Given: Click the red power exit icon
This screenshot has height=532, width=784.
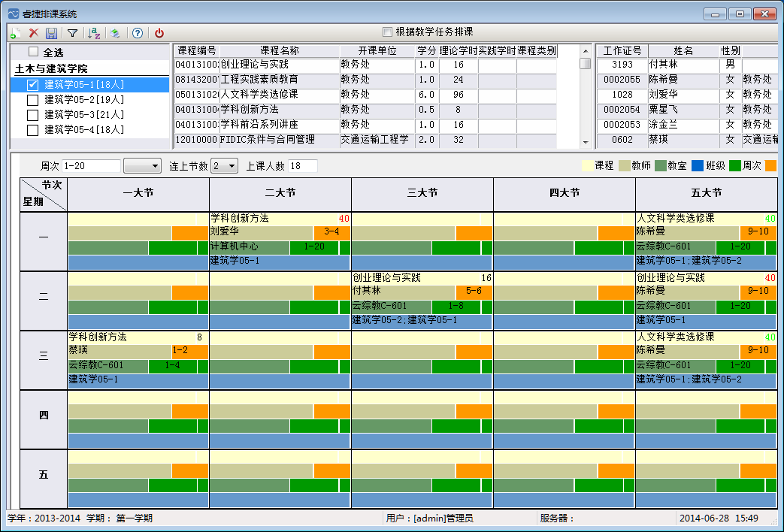Looking at the screenshot, I should tap(159, 33).
